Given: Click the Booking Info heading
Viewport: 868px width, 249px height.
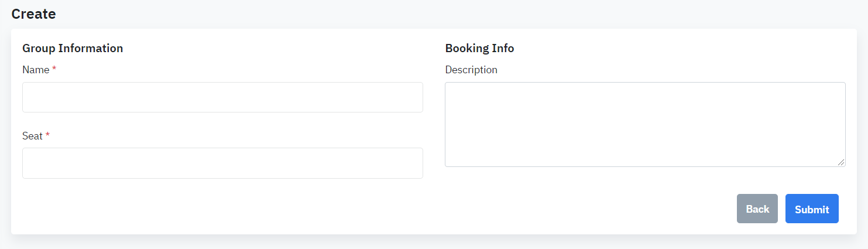Looking at the screenshot, I should (479, 48).
